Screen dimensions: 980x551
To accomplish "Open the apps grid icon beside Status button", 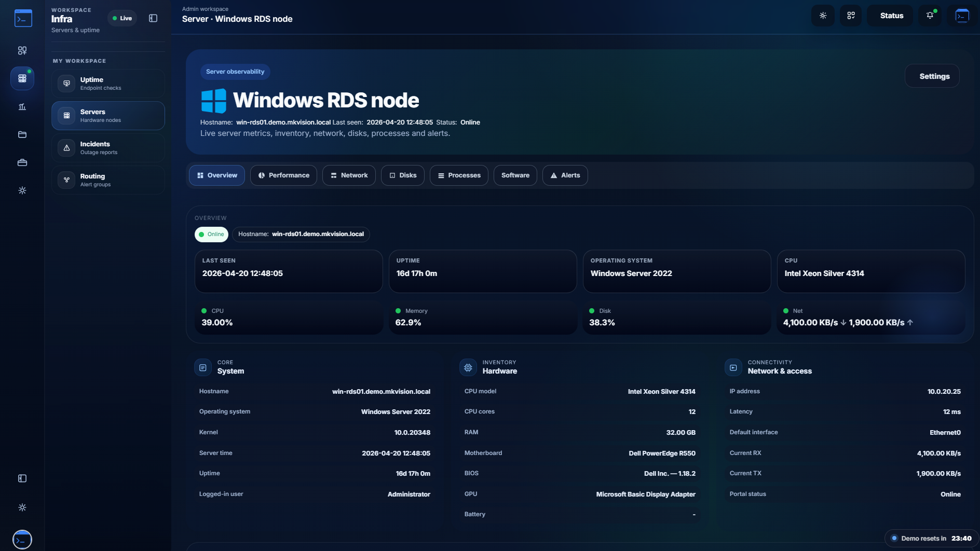I will (851, 16).
